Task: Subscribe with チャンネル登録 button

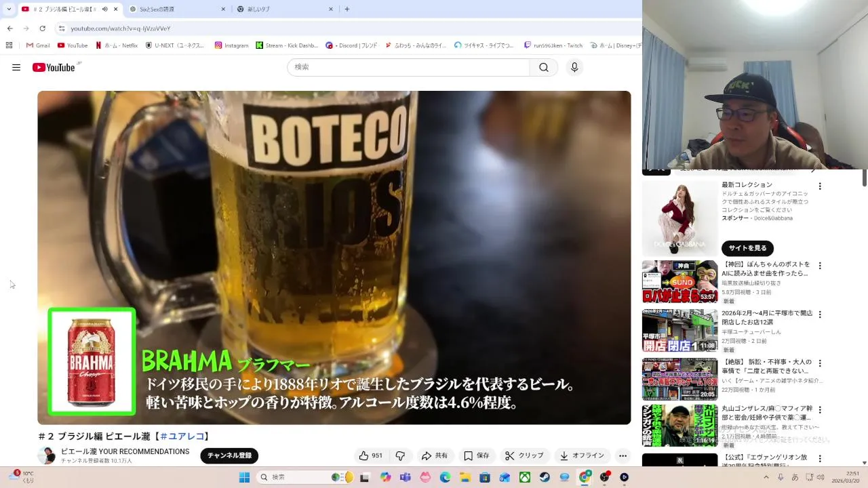Action: (229, 455)
